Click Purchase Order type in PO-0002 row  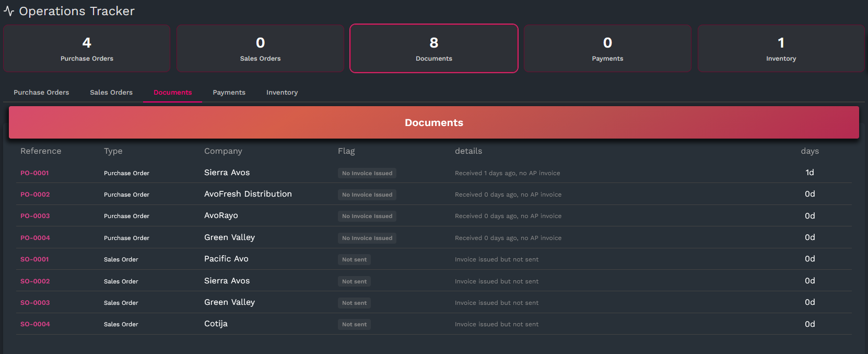pos(126,195)
